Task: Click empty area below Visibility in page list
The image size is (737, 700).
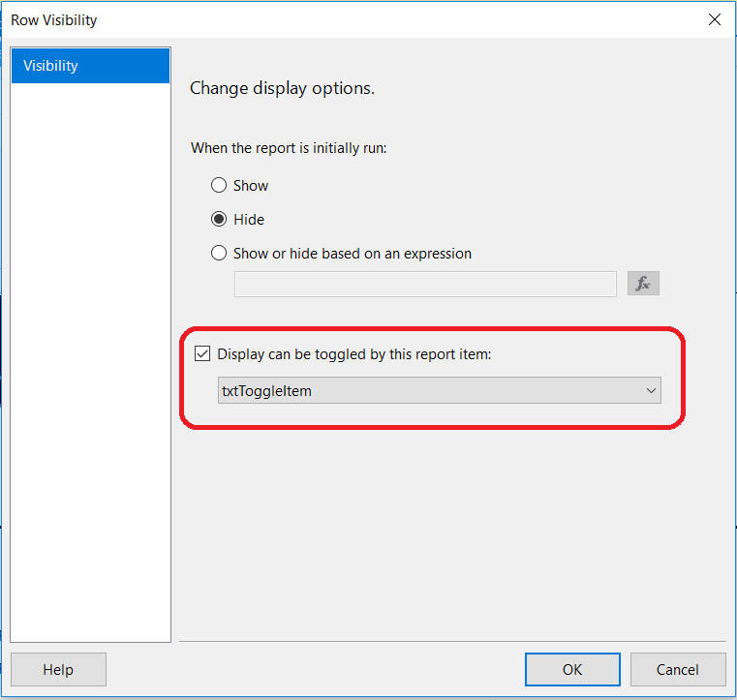Action: [90, 339]
